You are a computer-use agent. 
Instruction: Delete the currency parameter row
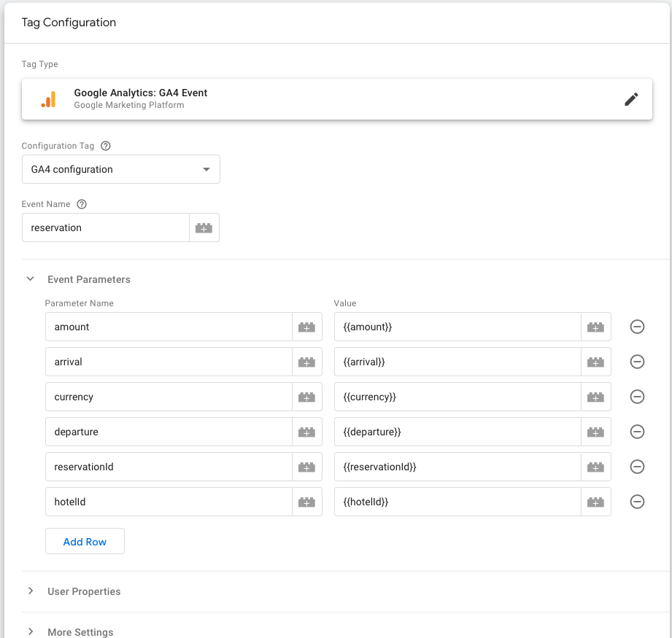click(637, 397)
